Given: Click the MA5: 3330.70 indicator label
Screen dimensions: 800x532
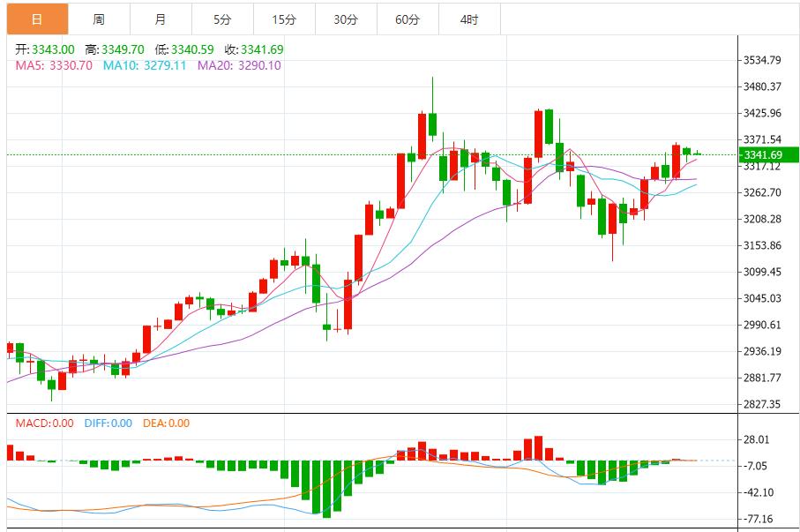Looking at the screenshot, I should (54, 65).
